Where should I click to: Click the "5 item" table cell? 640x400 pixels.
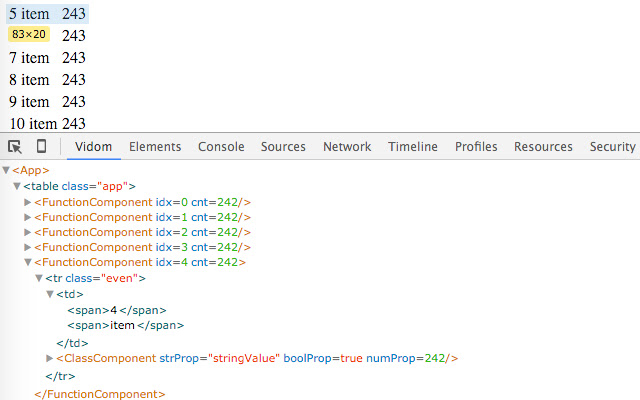coord(29,14)
